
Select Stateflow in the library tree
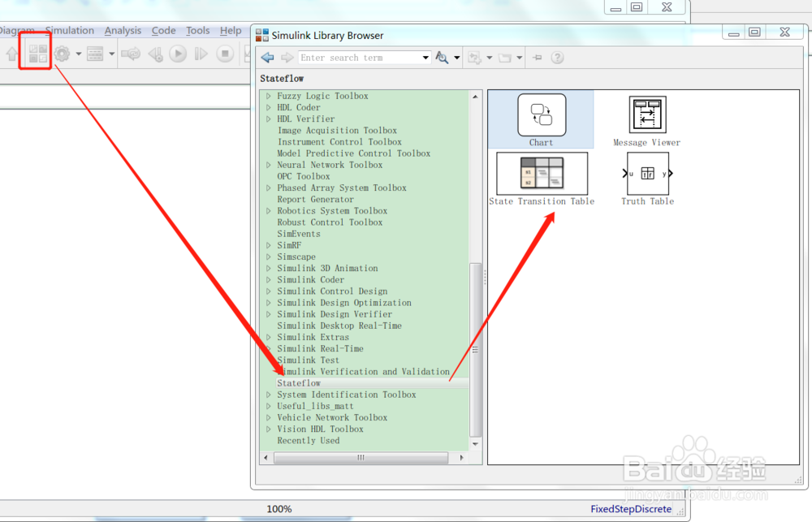[299, 383]
